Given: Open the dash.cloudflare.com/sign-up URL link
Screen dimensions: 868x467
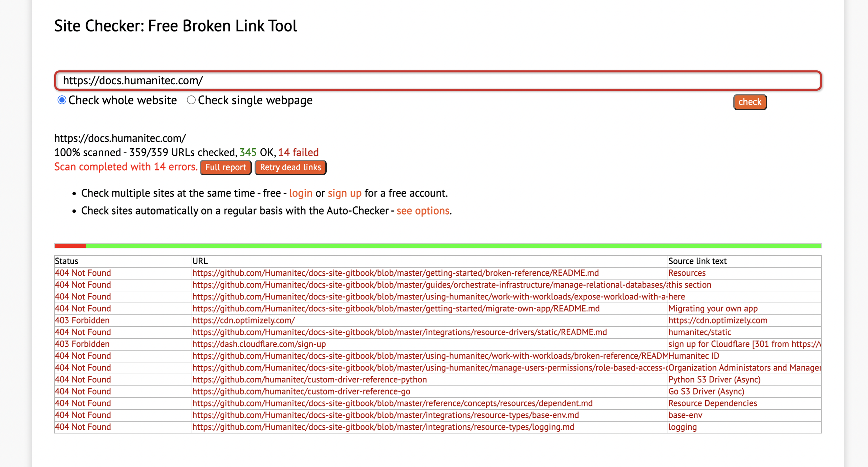Looking at the screenshot, I should coord(259,344).
